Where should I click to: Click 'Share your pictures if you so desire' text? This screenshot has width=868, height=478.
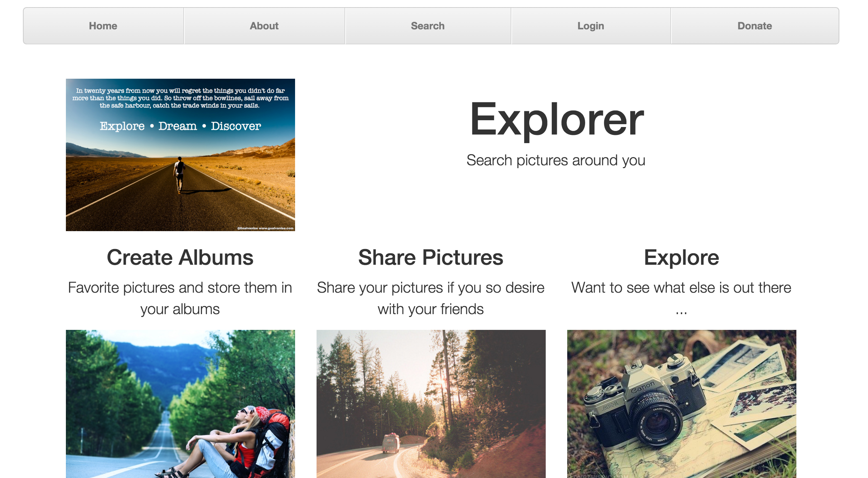tap(431, 288)
